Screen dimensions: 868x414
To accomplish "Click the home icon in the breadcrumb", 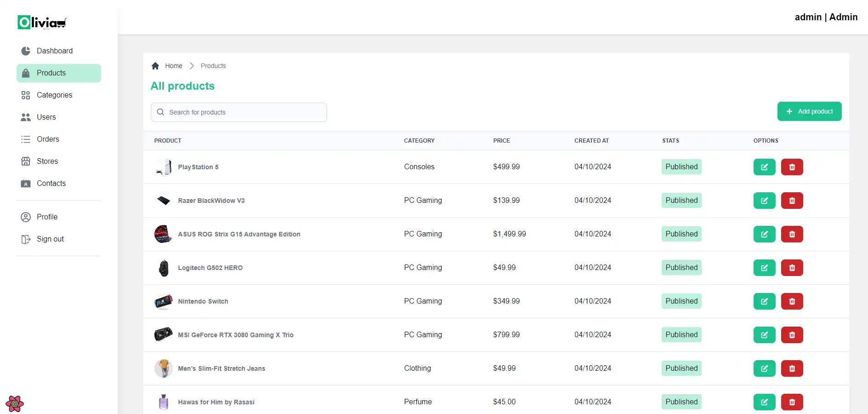I will click(155, 66).
